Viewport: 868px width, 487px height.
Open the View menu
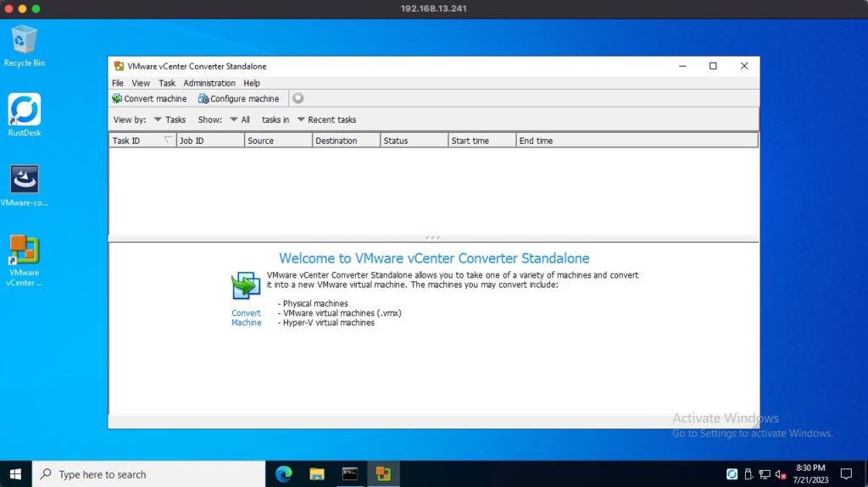141,83
